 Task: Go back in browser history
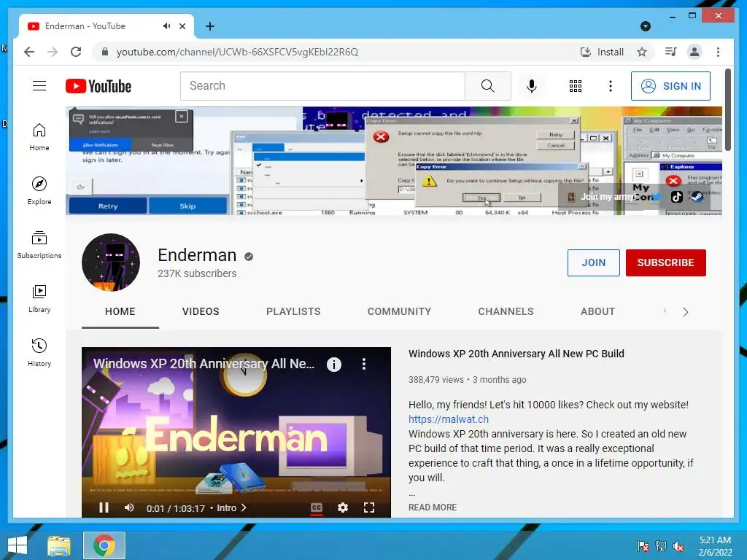coord(29,52)
